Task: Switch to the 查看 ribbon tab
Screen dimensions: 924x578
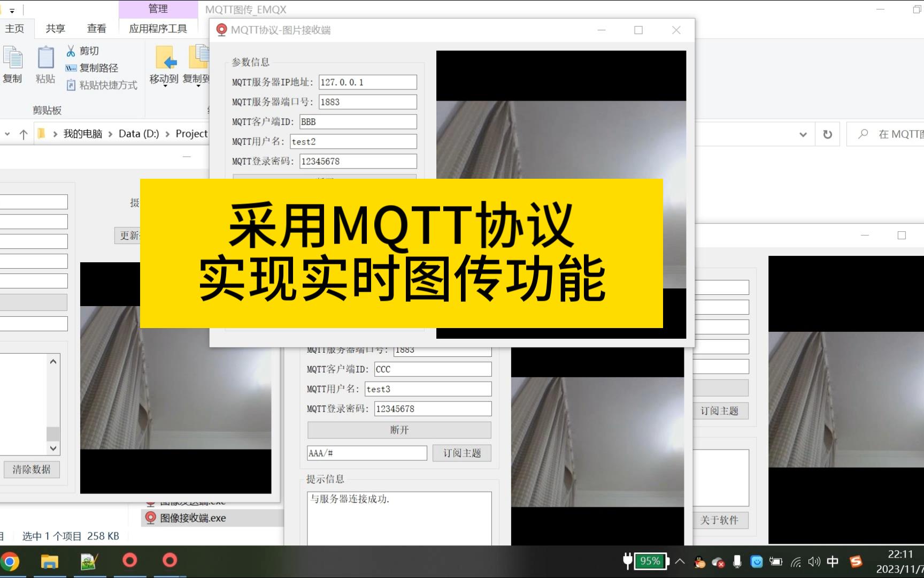Action: (96, 28)
